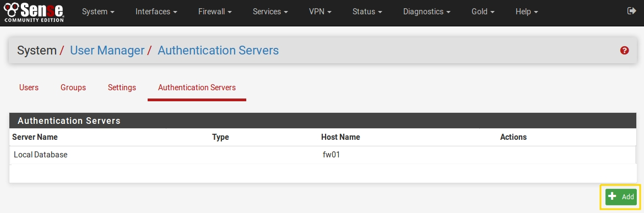Image resolution: width=644 pixels, height=213 pixels.
Task: Click the fw01 host name cell
Action: tap(332, 155)
